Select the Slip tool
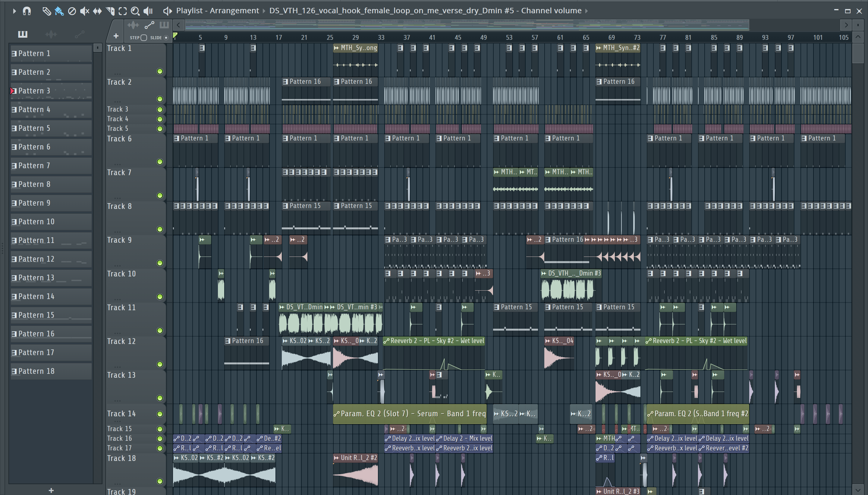The width and height of the screenshot is (868, 495). point(97,11)
